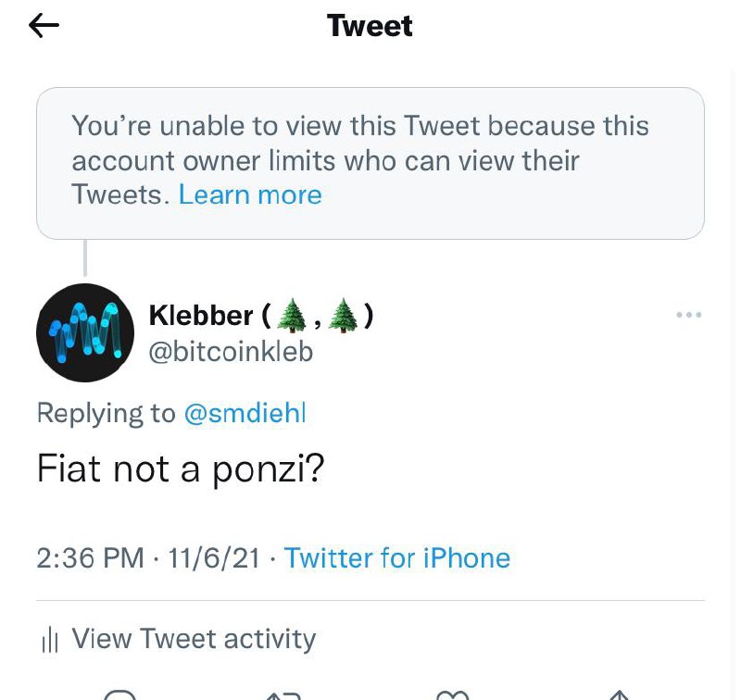Click the first tree emoji in name
The height and width of the screenshot is (700, 741).
[292, 316]
